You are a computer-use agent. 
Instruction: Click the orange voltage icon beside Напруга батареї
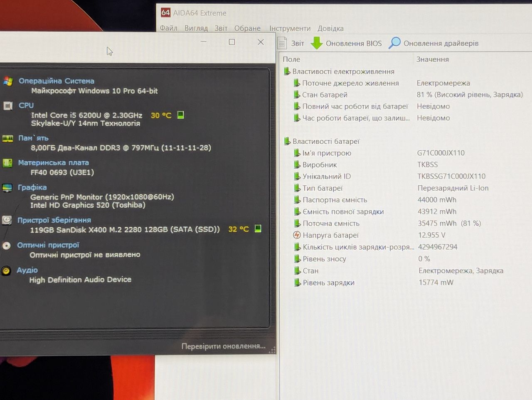[x=297, y=235]
